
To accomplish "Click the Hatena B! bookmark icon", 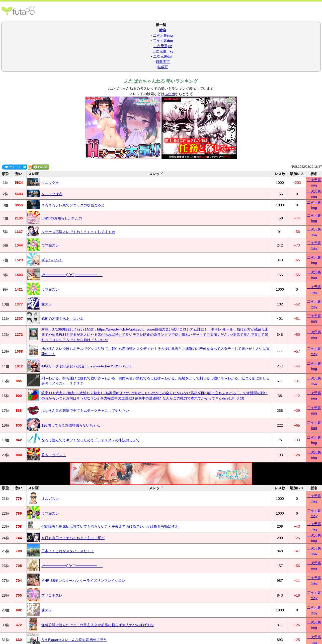I will (24, 167).
